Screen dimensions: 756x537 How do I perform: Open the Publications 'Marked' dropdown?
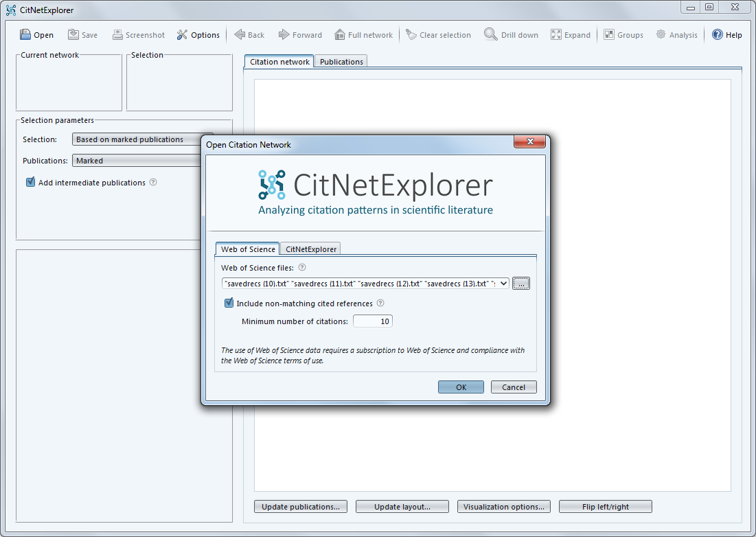137,161
